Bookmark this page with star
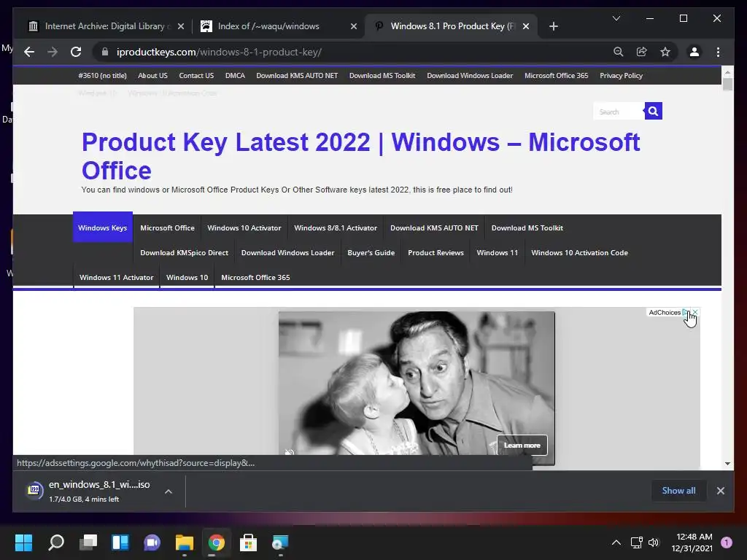Image resolution: width=747 pixels, height=560 pixels. 665,52
